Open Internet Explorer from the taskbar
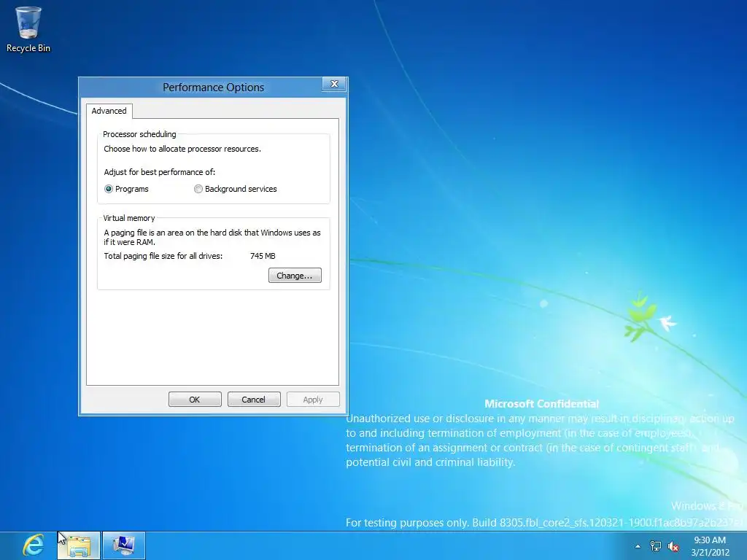This screenshot has width=747, height=560. pos(34,545)
